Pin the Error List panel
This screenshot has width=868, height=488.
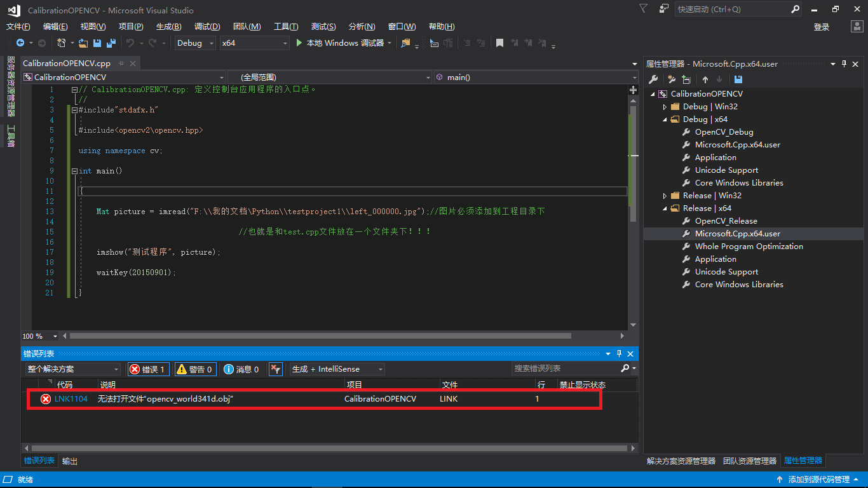tap(620, 354)
